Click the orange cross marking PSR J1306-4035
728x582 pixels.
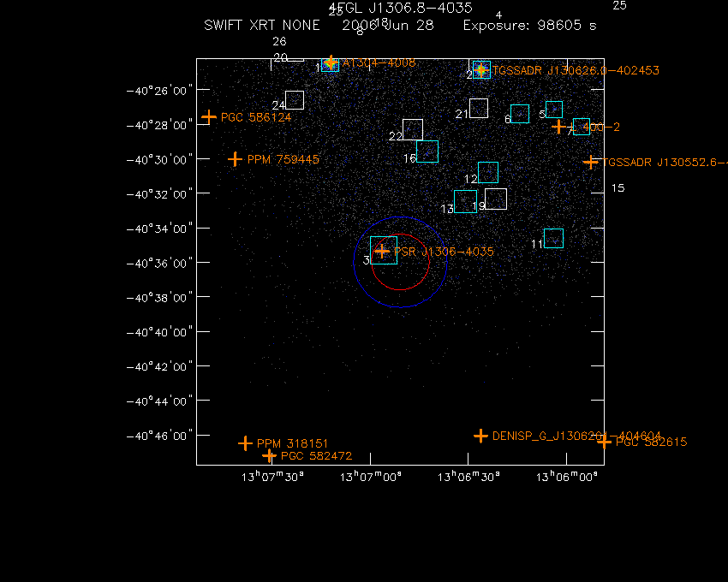382,252
